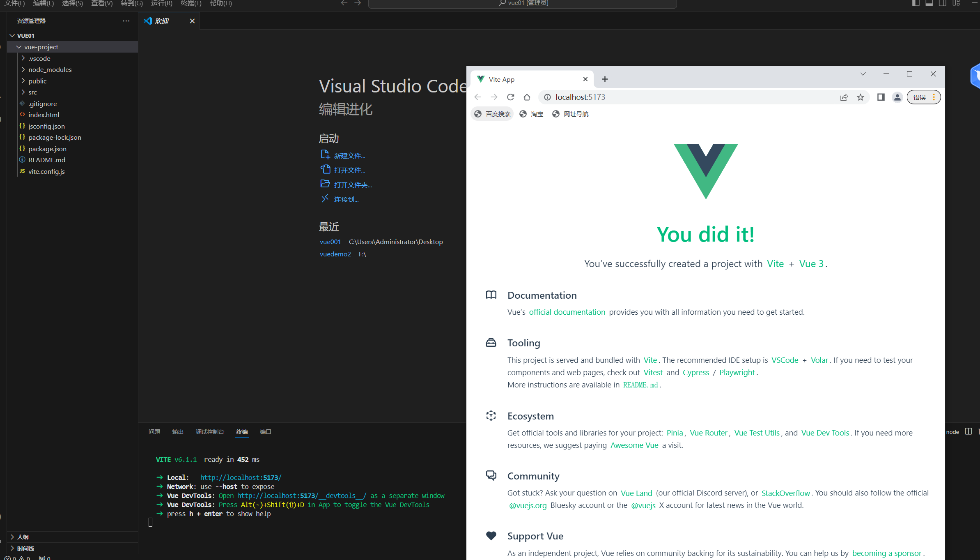Open the 文件(F) menu

tap(15, 3)
